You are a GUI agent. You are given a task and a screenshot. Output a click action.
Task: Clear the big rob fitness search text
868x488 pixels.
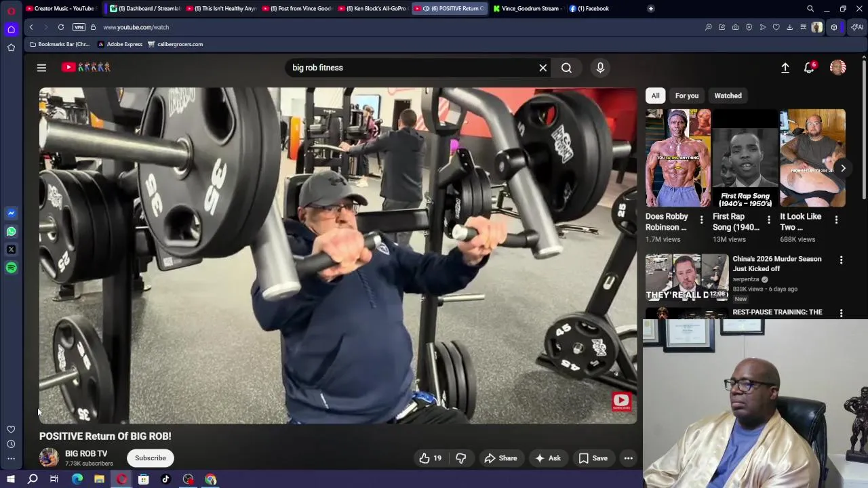[542, 68]
